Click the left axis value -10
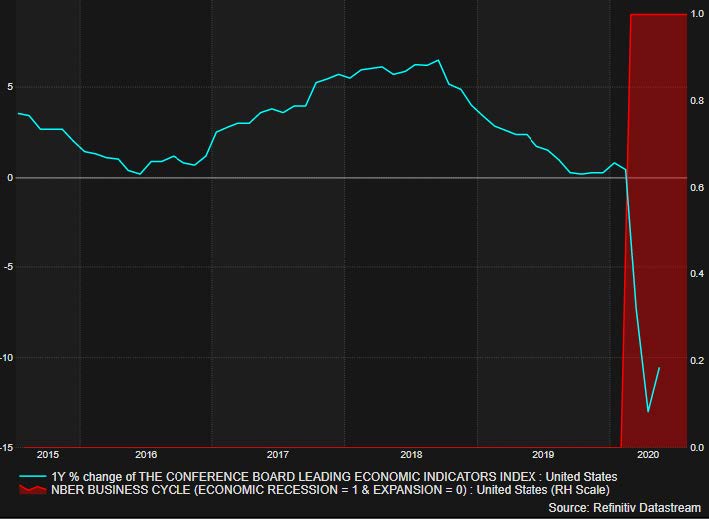The height and width of the screenshot is (519, 709). 6,357
